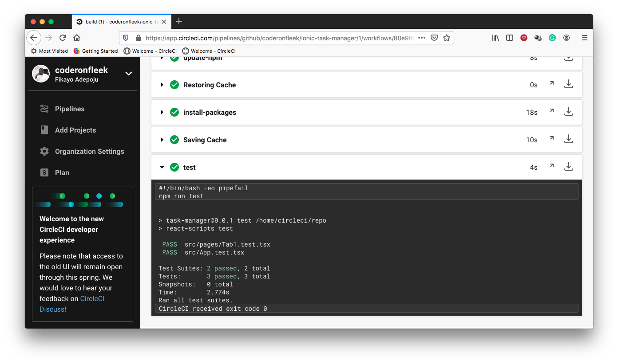Viewport: 618px width, 364px height.
Task: Download the Saving Cache step log
Action: (568, 139)
